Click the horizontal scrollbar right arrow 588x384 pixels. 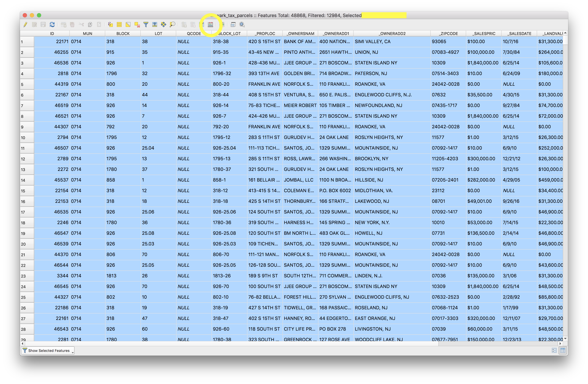pyautogui.click(x=560, y=344)
